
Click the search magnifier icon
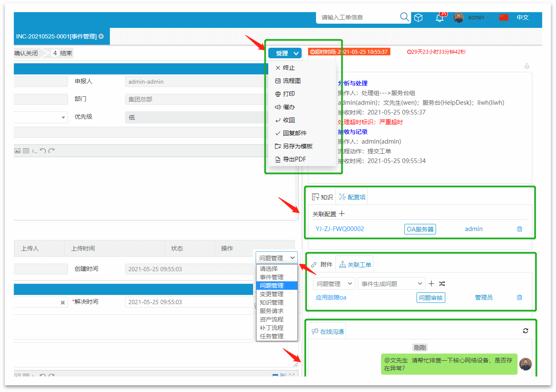404,17
